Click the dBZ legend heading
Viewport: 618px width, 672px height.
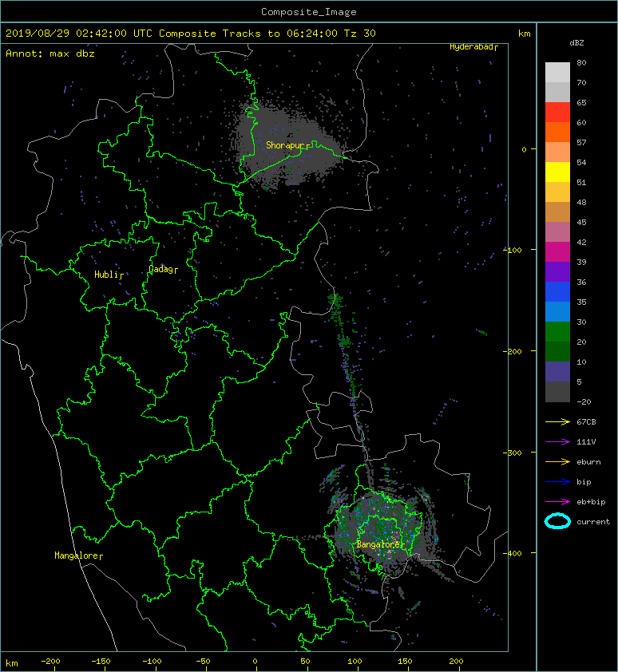(x=576, y=43)
